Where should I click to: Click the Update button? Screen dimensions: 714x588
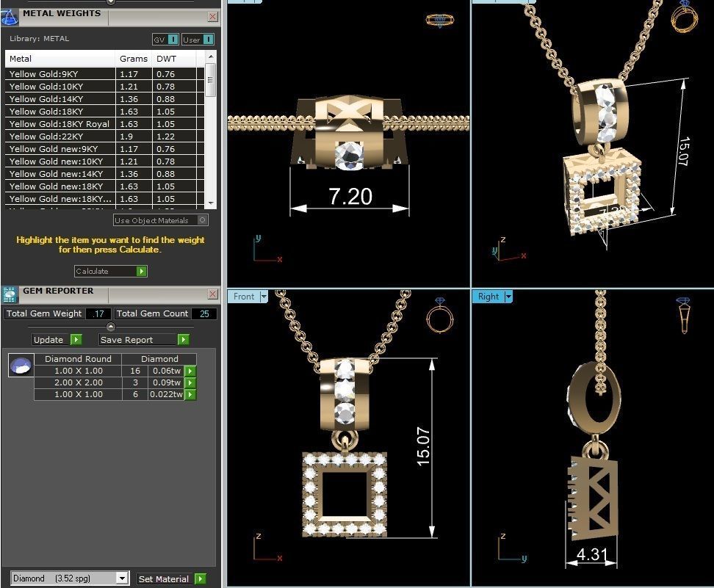[x=57, y=339]
